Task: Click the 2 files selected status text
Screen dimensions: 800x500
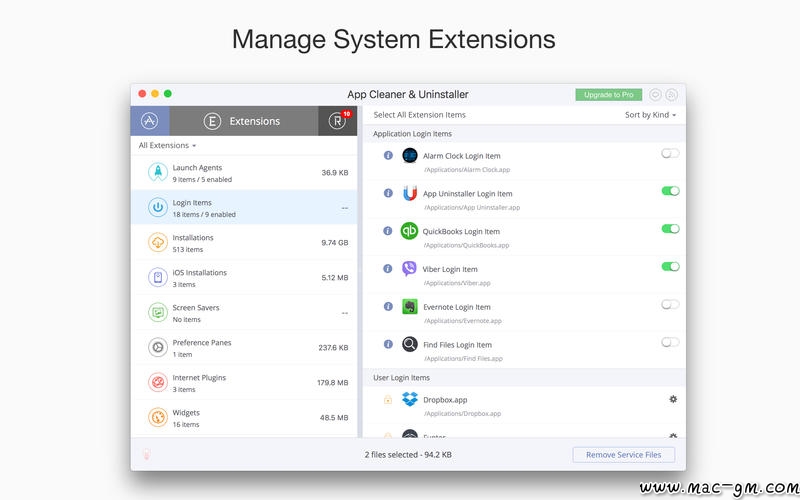Action: [408, 455]
